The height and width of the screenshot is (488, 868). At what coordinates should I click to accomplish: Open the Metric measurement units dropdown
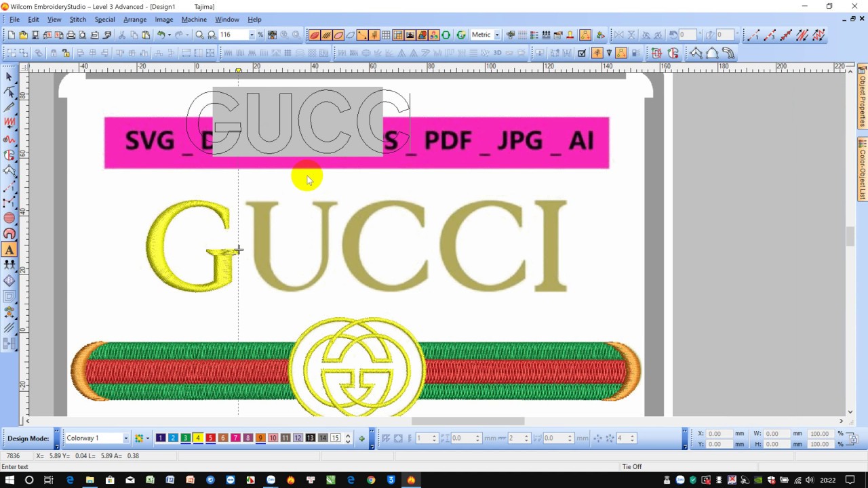[497, 35]
